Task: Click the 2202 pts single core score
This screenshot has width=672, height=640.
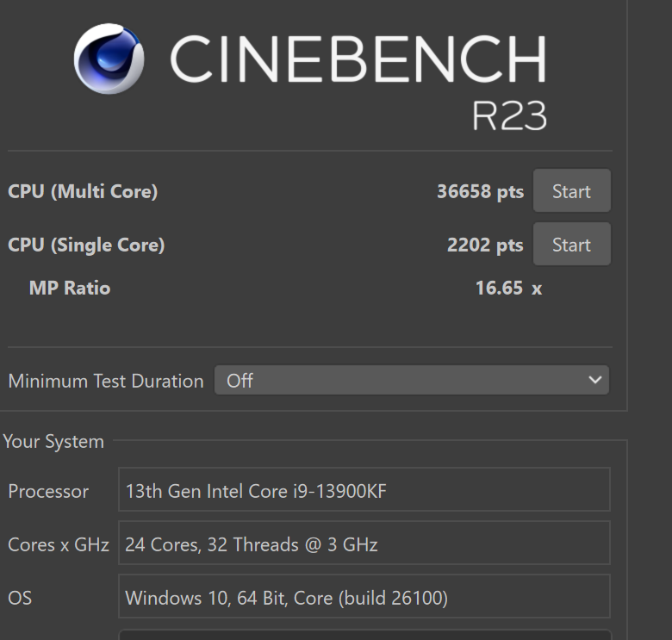Action: point(485,245)
